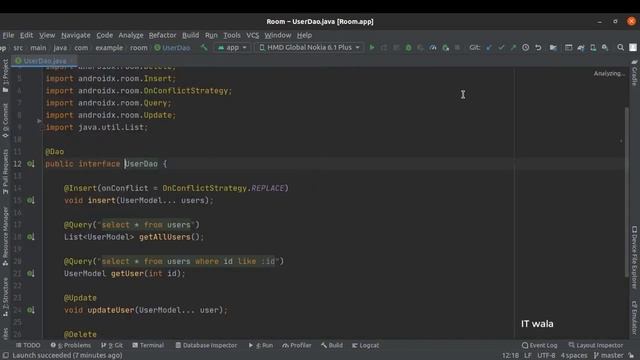Click the Launch succeeded status message
640x360 pixels.
(67, 356)
